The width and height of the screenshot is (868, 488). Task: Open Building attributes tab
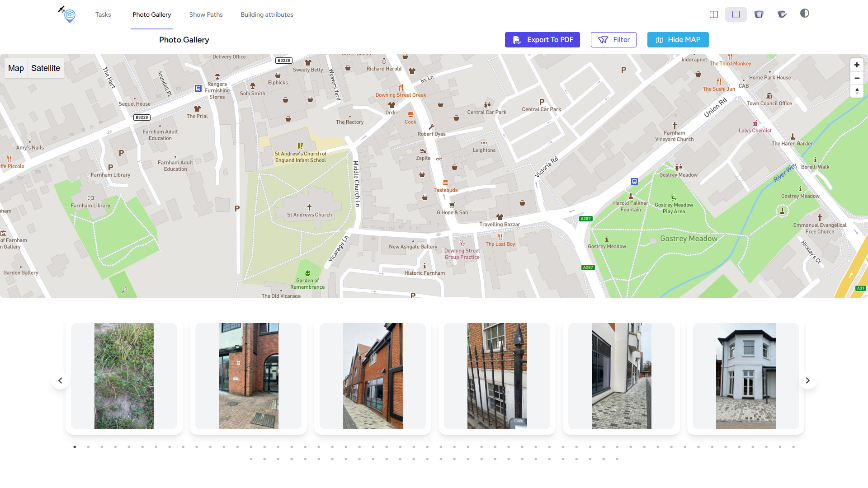pyautogui.click(x=267, y=14)
